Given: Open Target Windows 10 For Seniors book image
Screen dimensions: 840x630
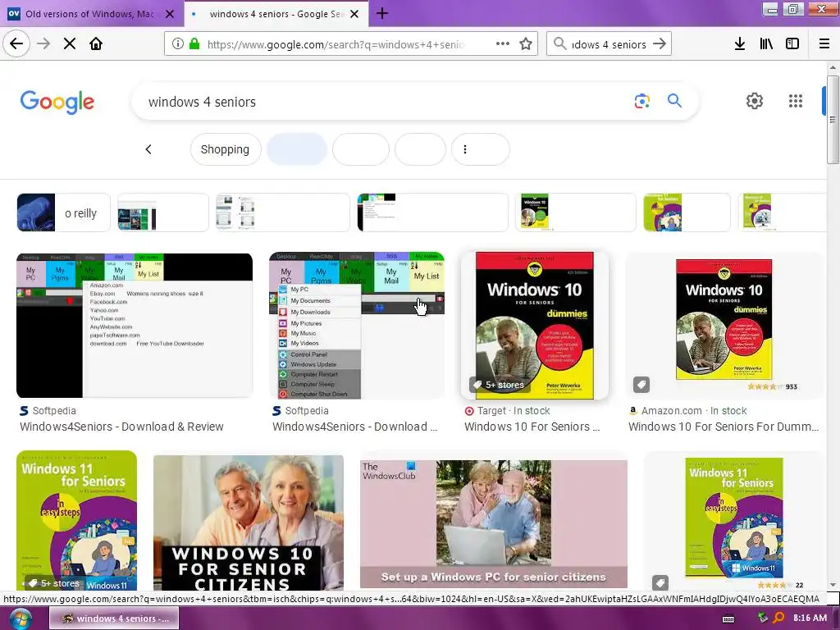Looking at the screenshot, I should tap(535, 326).
